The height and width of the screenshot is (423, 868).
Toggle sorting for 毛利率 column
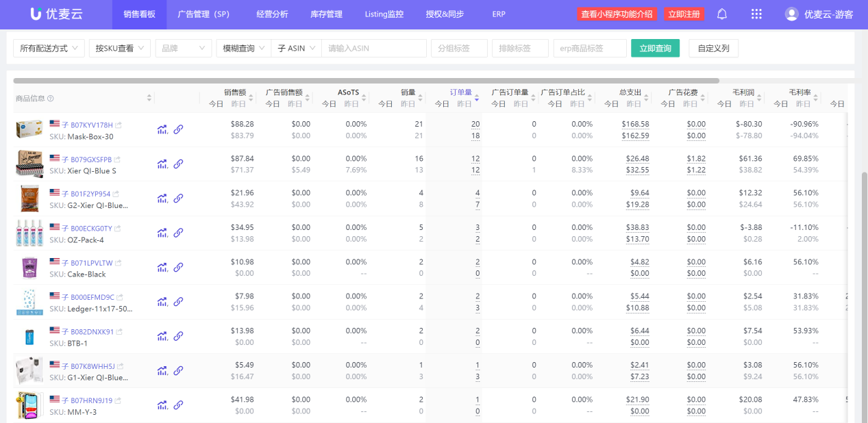(x=815, y=99)
